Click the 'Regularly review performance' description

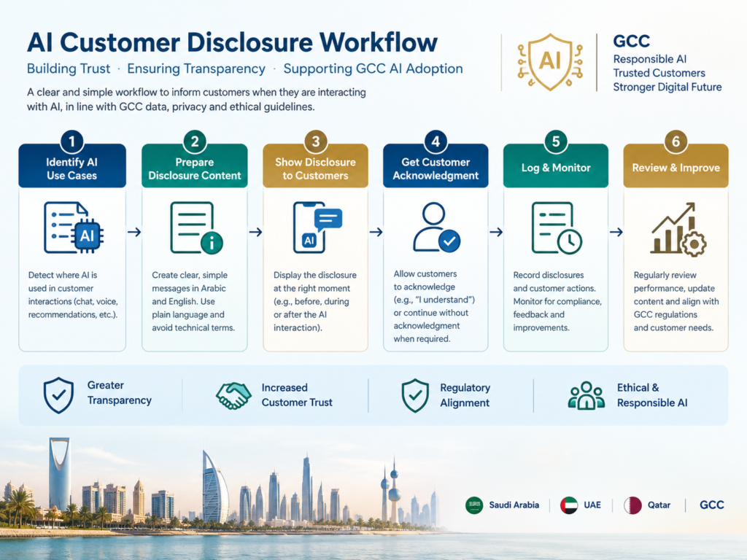click(x=676, y=301)
